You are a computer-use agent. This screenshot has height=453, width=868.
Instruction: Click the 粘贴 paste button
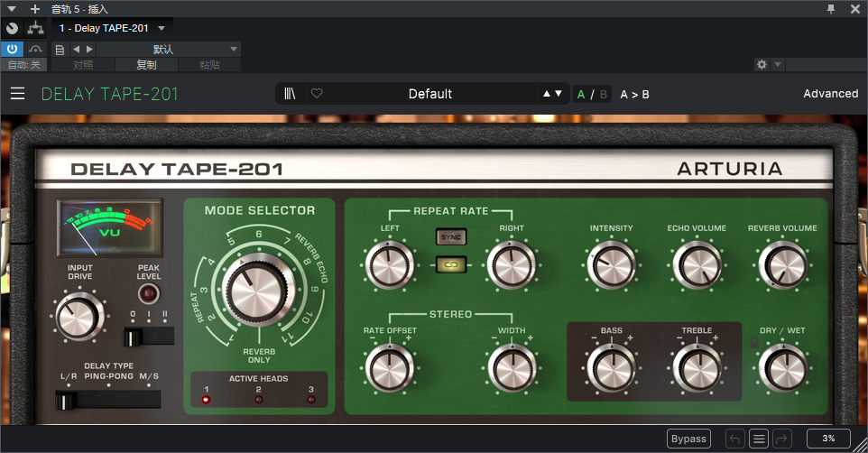(x=209, y=65)
